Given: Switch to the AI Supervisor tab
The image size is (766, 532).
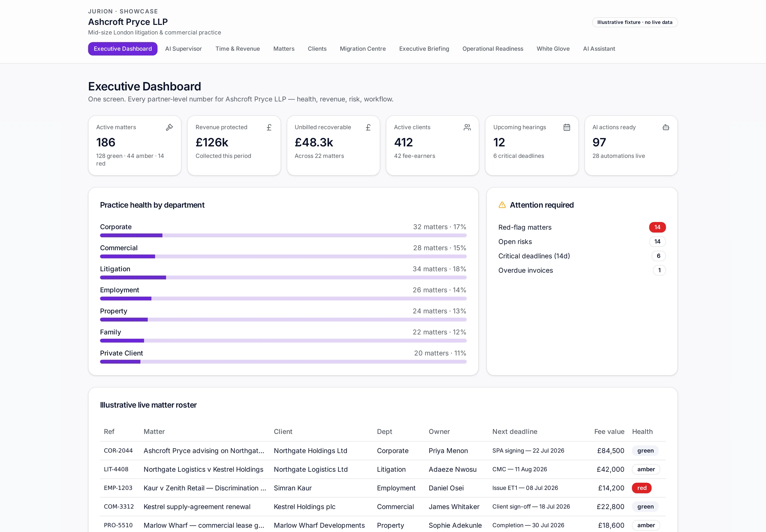Looking at the screenshot, I should (x=183, y=49).
